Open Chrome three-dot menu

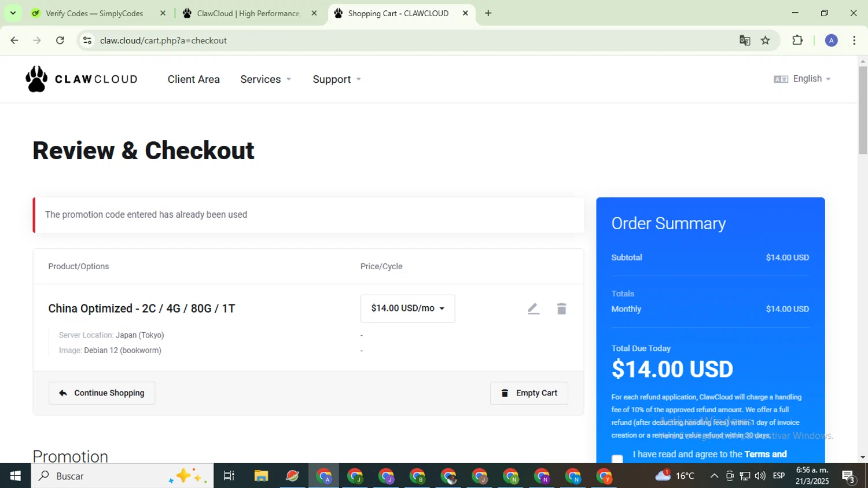coord(854,41)
